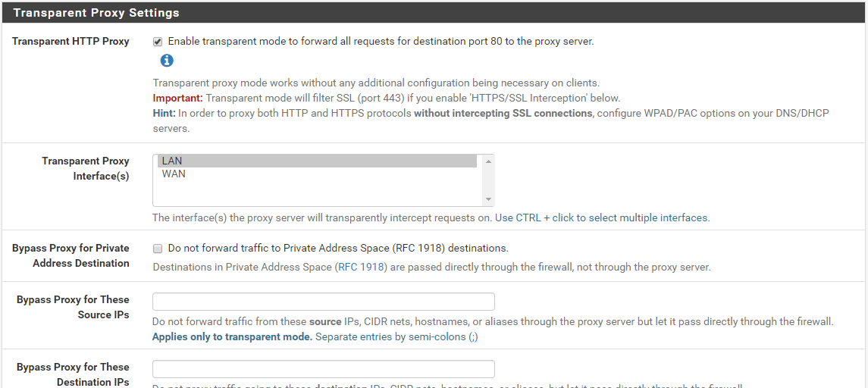Click the 'Enable transparent mode' checkbox label text

click(x=380, y=42)
